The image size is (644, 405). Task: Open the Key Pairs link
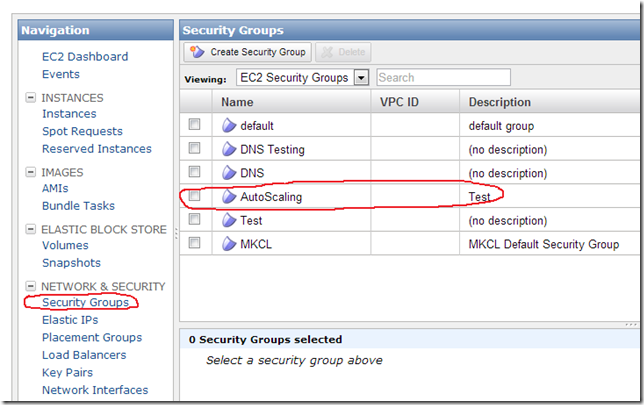pos(67,373)
